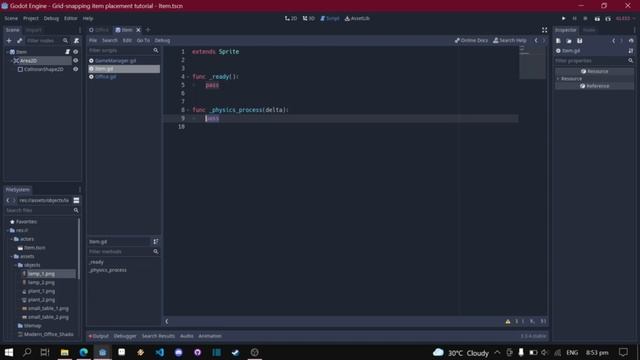Switch to the Office scene tab

pos(99,30)
